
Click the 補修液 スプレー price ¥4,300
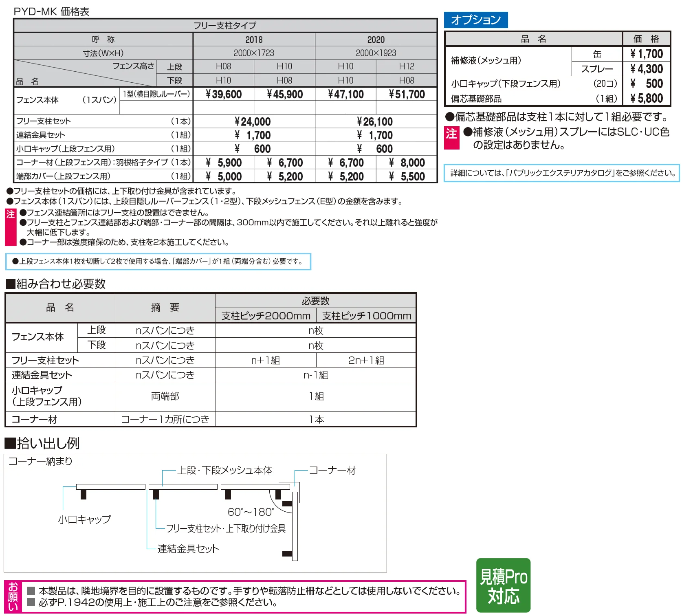(x=647, y=69)
